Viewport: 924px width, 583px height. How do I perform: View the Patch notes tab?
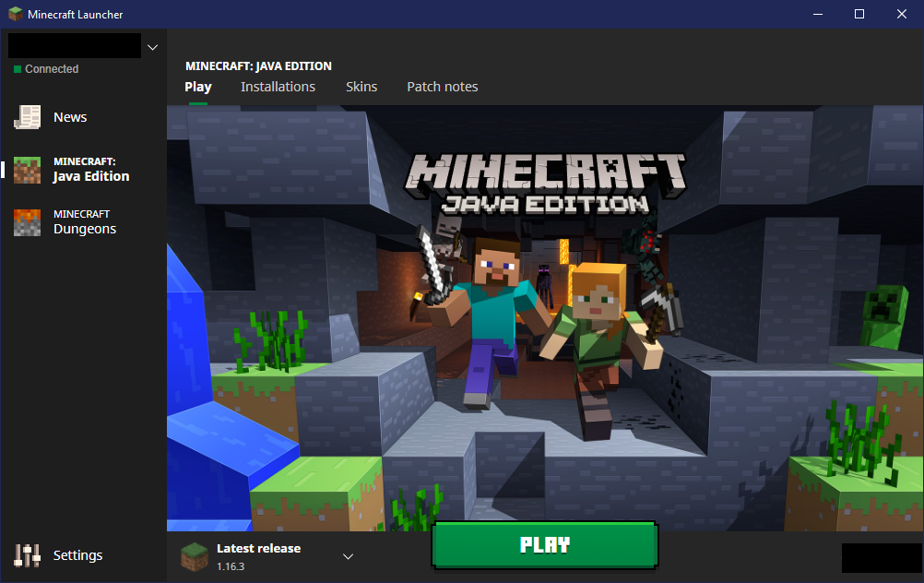[x=443, y=87]
